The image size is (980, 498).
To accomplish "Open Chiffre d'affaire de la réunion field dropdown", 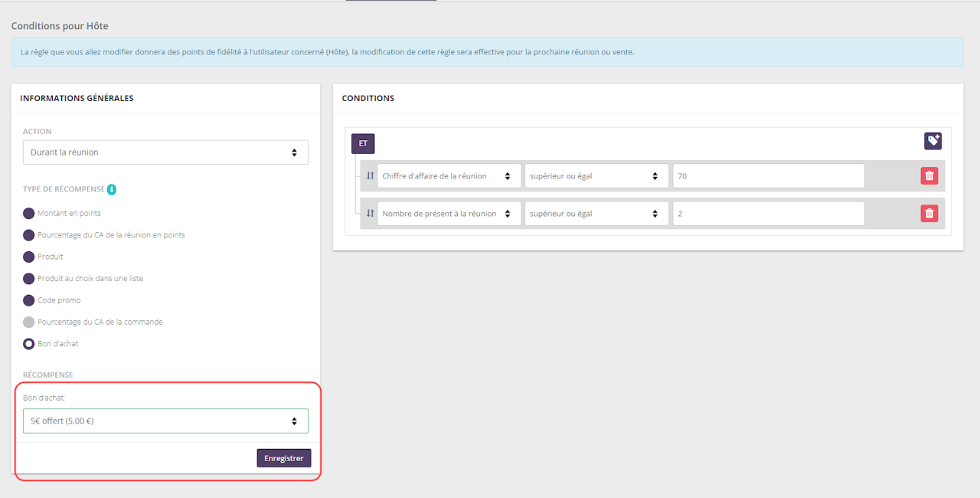I will coord(449,176).
